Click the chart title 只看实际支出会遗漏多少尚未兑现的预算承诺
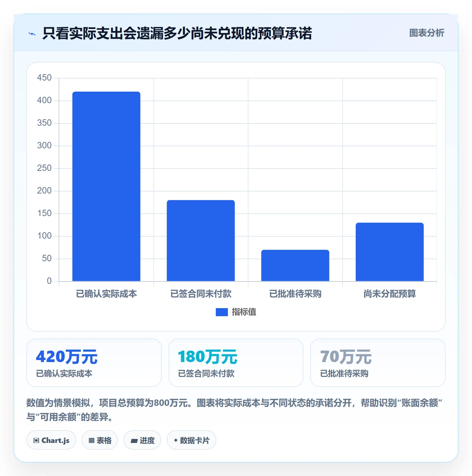This screenshot has width=472, height=476. coord(177,33)
